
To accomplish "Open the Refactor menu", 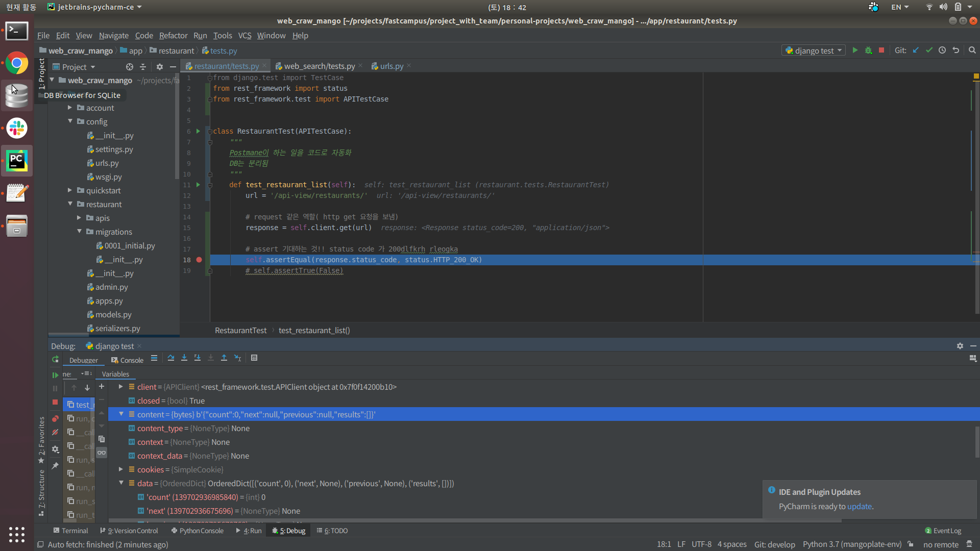I will tap(173, 35).
